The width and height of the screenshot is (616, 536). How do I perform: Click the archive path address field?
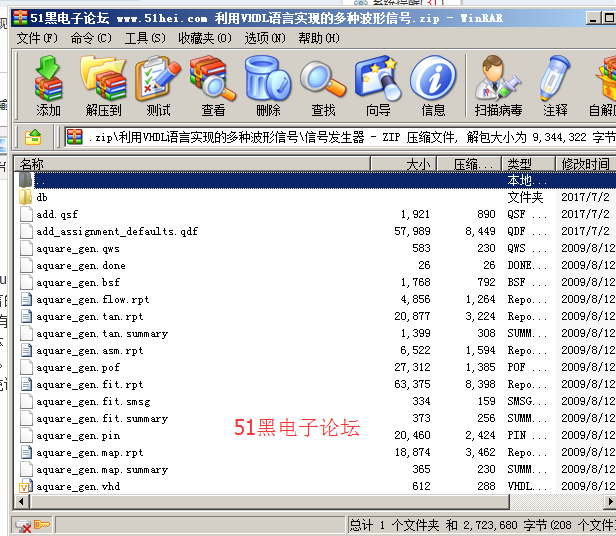[x=340, y=137]
